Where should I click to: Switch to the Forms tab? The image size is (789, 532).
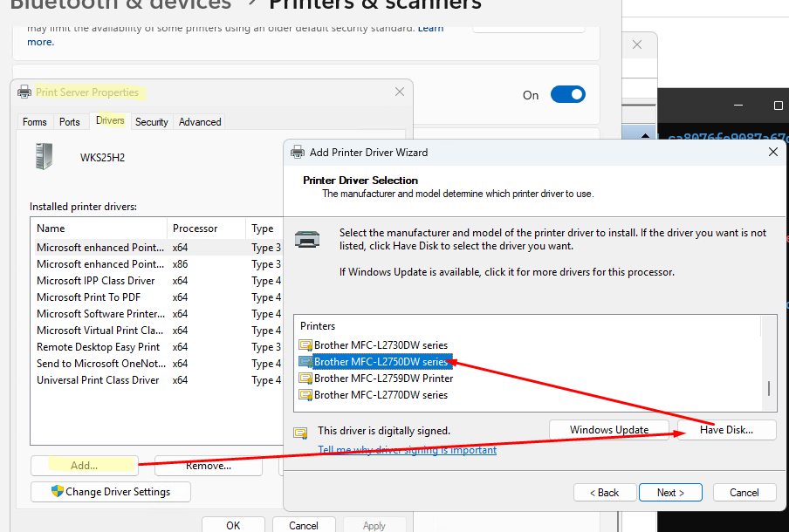point(35,122)
